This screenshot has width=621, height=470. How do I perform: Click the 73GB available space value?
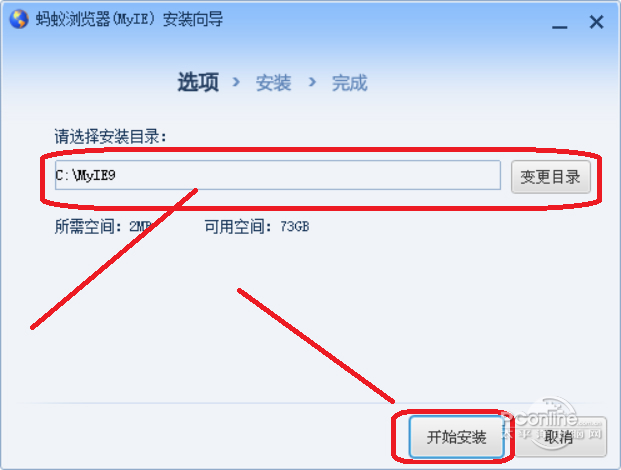point(294,226)
